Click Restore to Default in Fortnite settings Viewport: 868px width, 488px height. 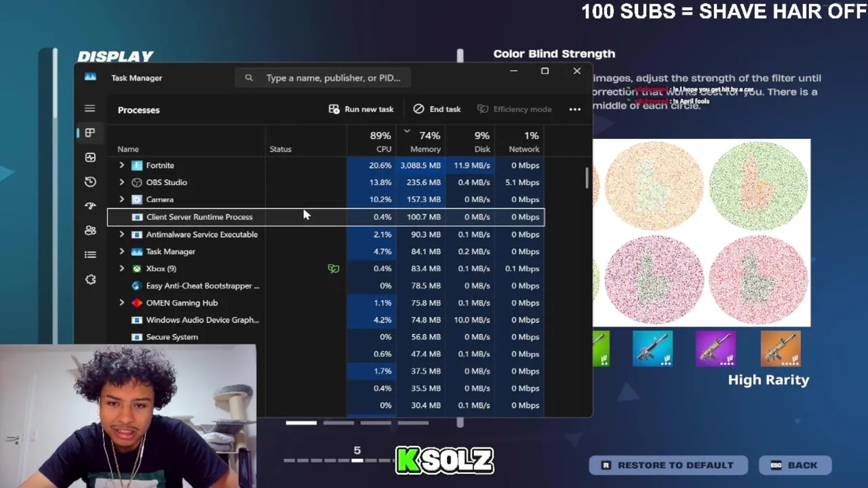668,465
